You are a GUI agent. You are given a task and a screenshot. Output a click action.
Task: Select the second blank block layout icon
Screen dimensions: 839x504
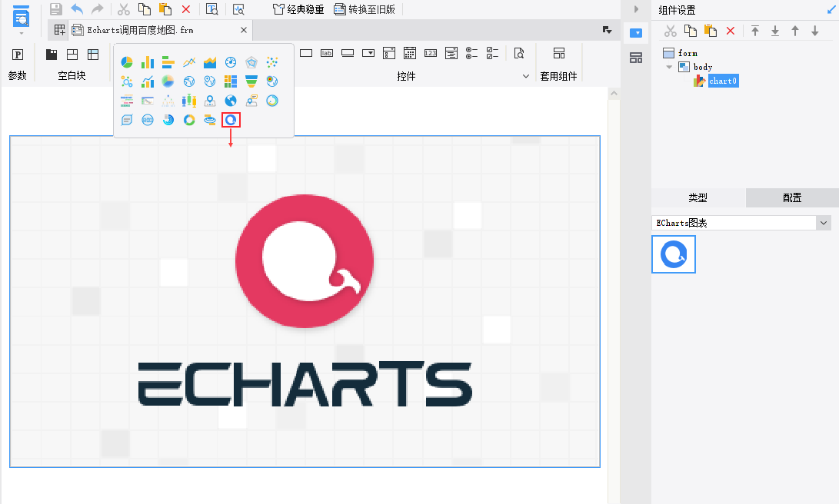[x=72, y=55]
